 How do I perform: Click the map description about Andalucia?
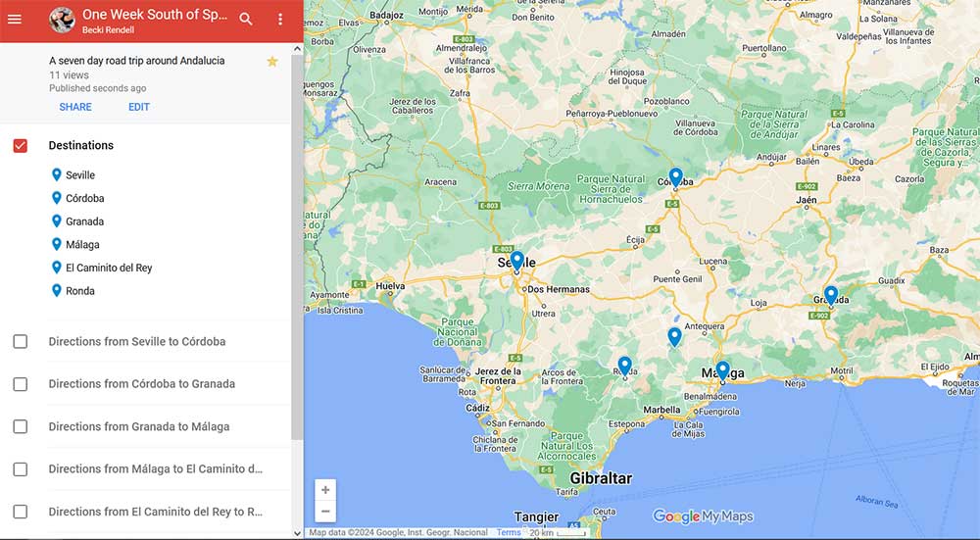tap(137, 61)
